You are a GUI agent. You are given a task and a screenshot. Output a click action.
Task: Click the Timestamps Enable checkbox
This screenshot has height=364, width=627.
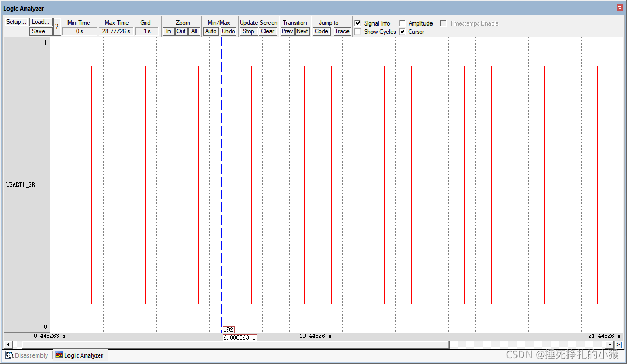click(443, 23)
